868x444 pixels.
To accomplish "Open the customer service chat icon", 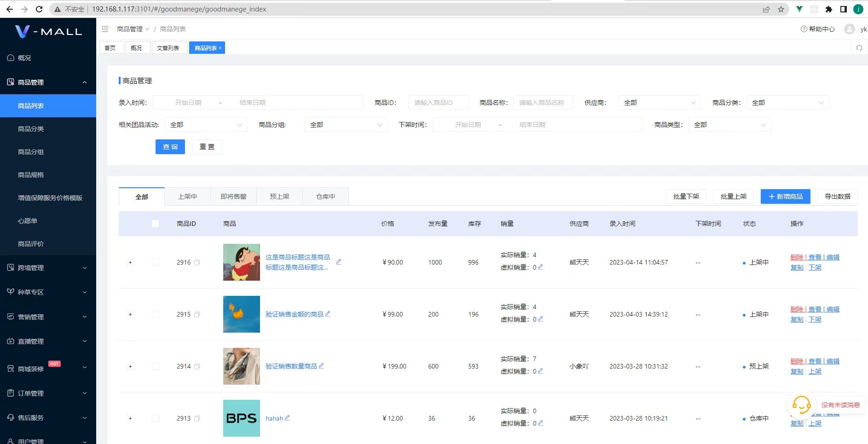I will (801, 405).
